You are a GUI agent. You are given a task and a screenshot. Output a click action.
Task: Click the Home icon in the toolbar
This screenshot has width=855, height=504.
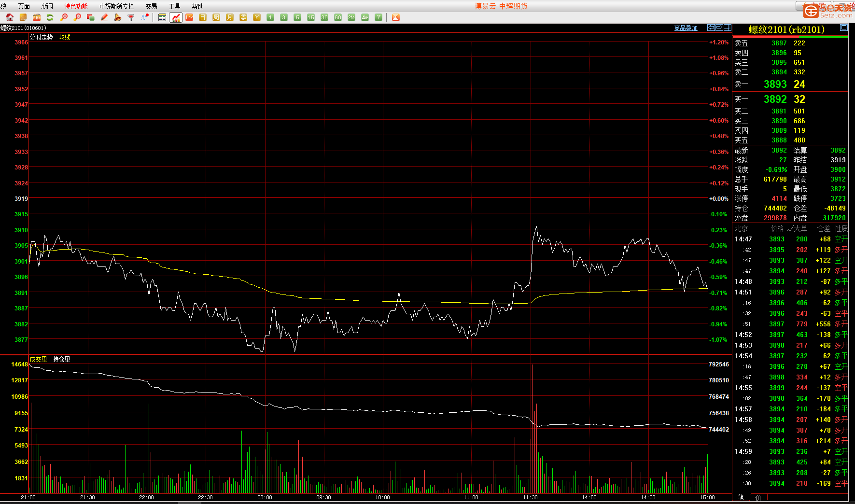tap(10, 17)
